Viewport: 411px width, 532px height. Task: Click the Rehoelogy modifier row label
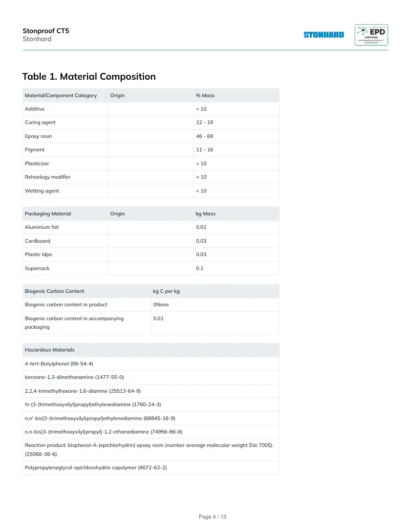47,177
